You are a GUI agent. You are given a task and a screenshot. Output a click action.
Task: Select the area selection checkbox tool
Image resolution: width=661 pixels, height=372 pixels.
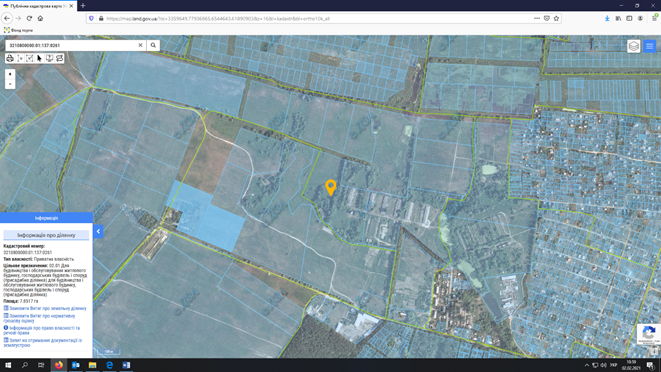click(x=30, y=58)
